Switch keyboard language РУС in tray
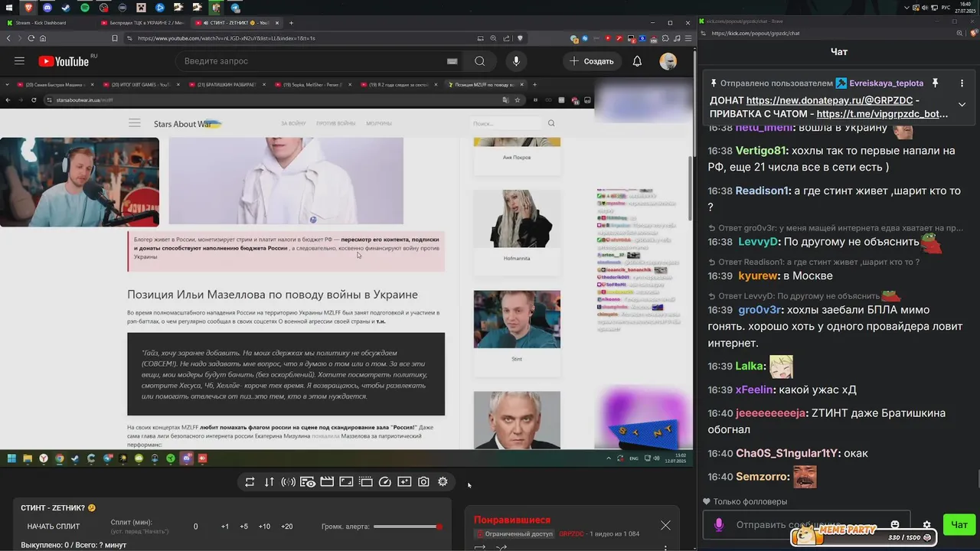The height and width of the screenshot is (551, 980). tap(946, 7)
